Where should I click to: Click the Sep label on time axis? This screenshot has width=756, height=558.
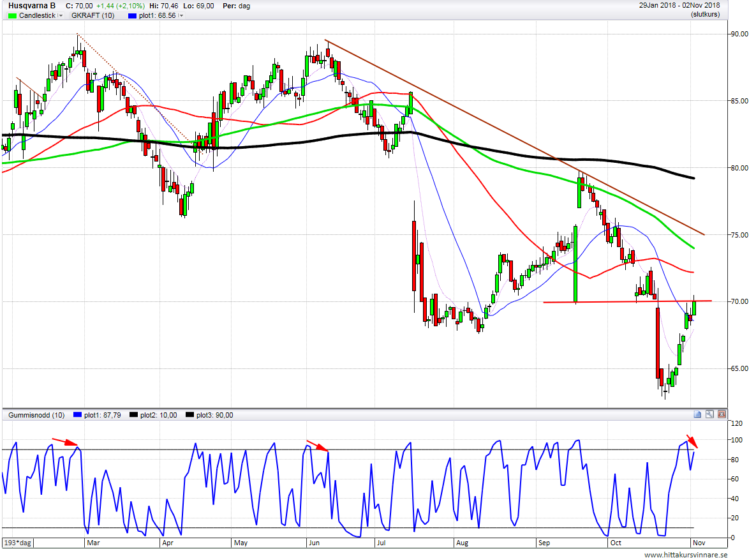[544, 543]
